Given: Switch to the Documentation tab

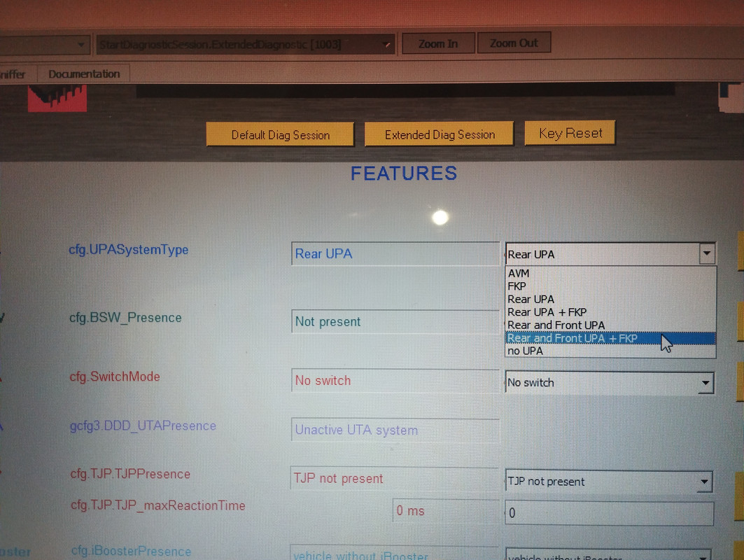Looking at the screenshot, I should coord(84,74).
